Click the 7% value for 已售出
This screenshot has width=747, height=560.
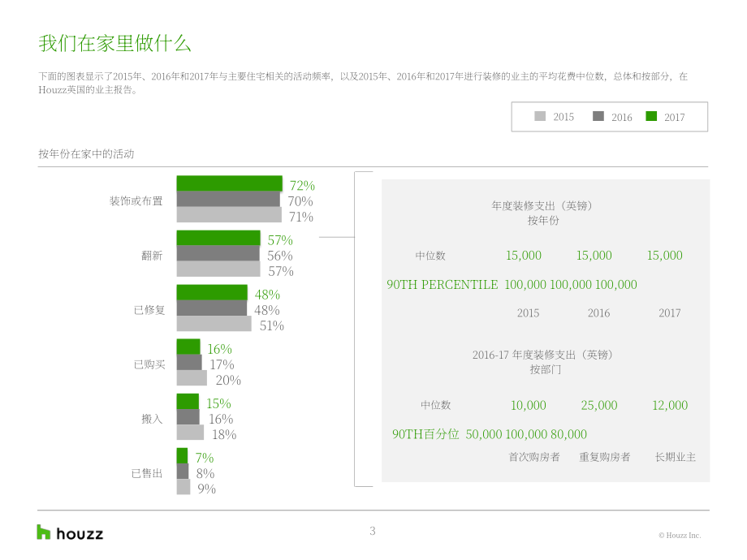(205, 458)
